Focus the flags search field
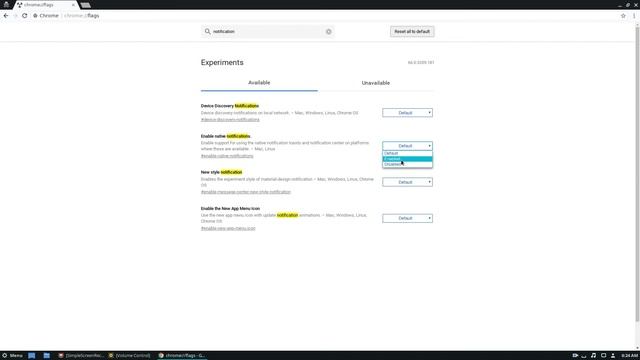The height and width of the screenshot is (360, 640). coord(267,31)
